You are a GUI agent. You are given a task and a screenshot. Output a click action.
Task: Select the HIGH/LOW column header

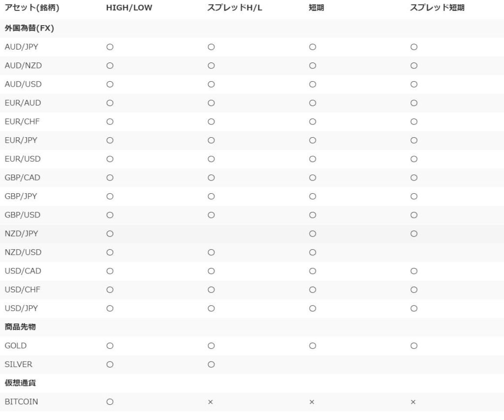[129, 8]
